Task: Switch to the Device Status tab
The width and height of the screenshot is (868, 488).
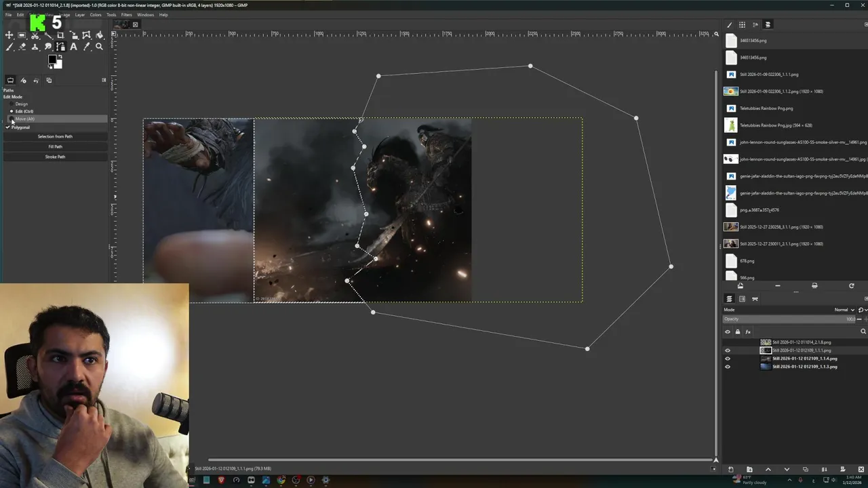Action: (x=23, y=80)
